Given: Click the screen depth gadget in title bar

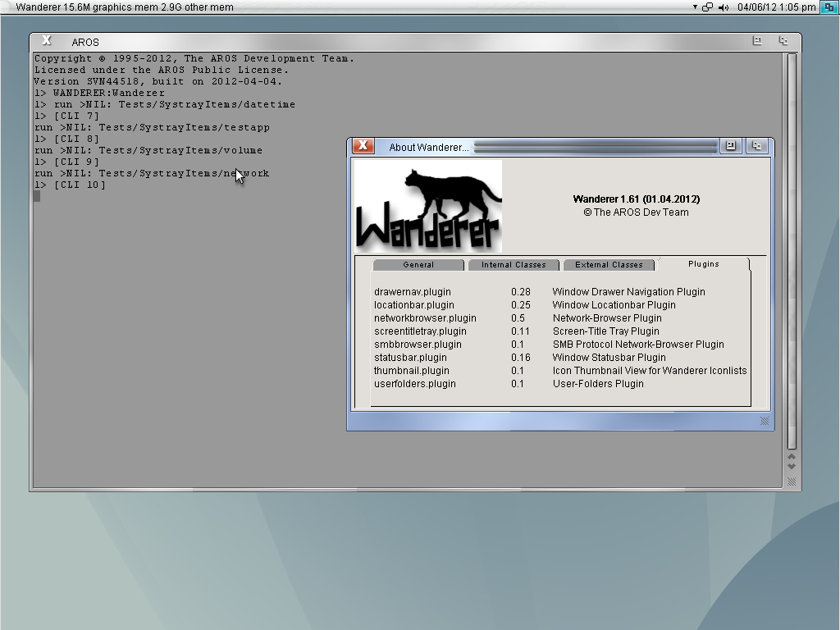Looking at the screenshot, I should (829, 7).
